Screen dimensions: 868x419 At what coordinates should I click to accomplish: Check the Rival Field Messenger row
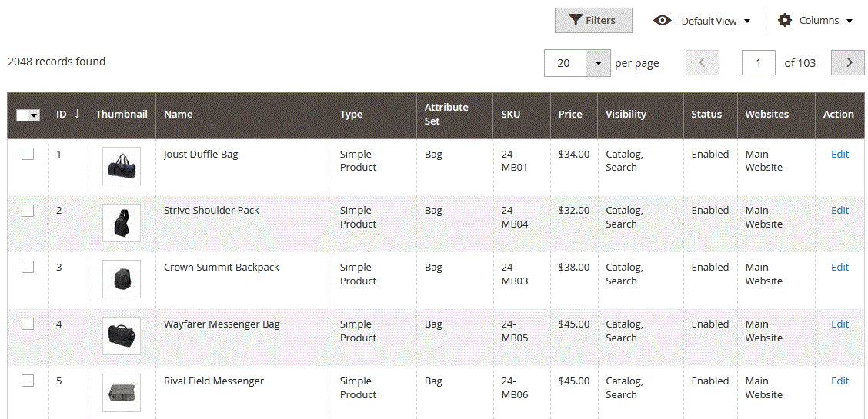click(28, 381)
